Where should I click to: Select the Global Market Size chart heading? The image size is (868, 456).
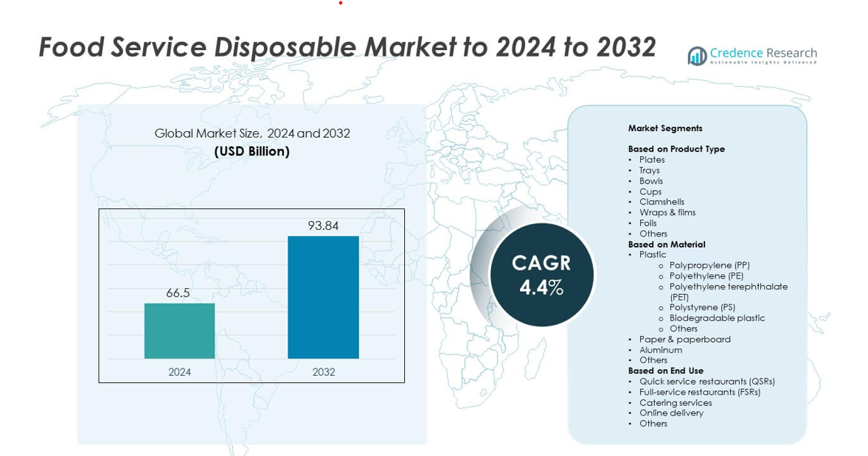[252, 133]
